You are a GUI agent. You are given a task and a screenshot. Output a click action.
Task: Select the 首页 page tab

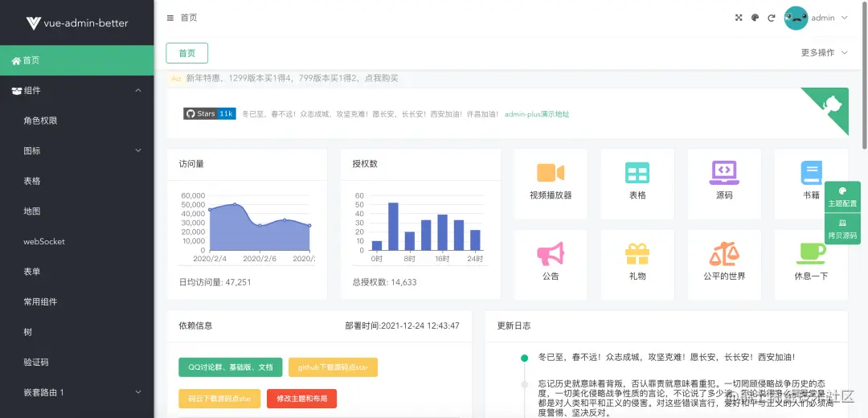[x=187, y=53]
